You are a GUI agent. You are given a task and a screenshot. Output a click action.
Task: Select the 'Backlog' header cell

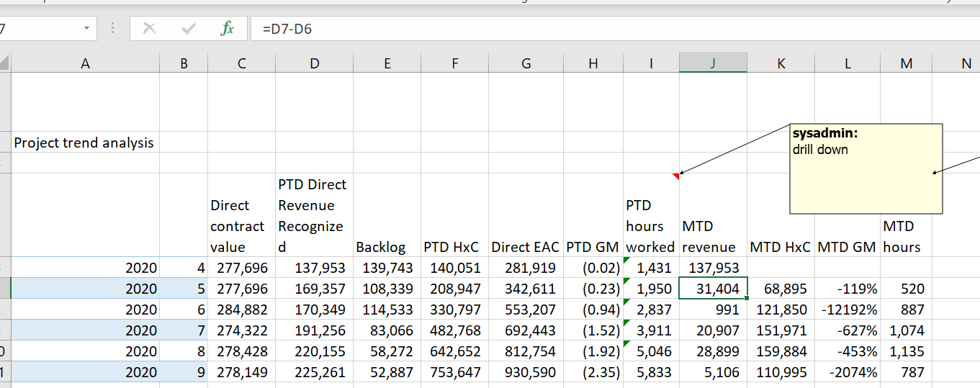coord(387,215)
